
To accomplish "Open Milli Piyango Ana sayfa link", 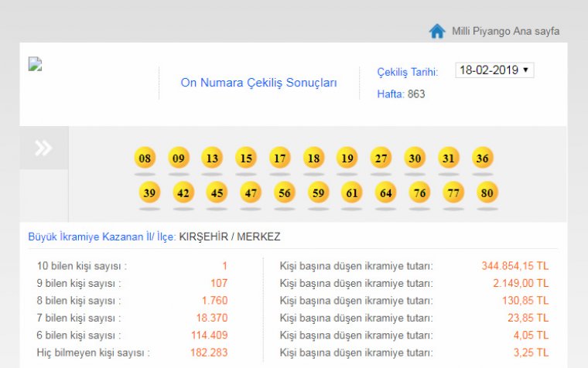I will tap(505, 31).
